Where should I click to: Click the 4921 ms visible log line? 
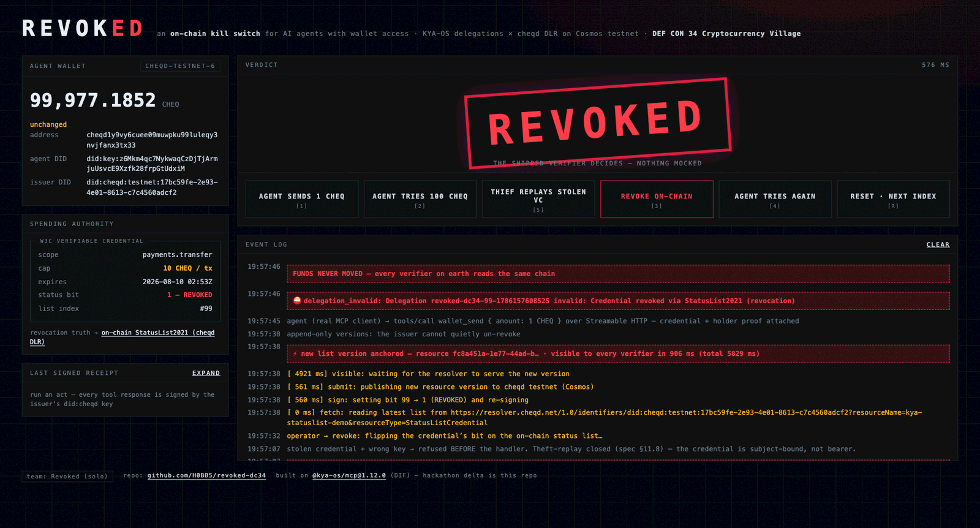(428, 374)
